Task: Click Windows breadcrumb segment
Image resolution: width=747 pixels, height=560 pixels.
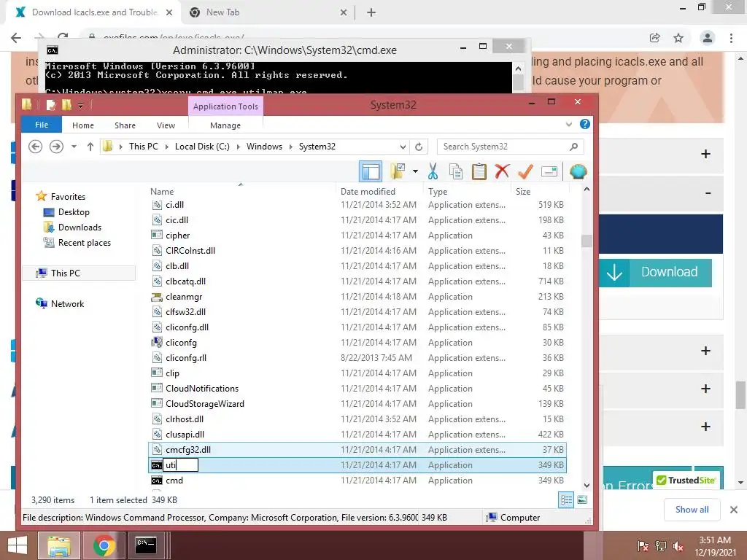Action: click(x=264, y=146)
